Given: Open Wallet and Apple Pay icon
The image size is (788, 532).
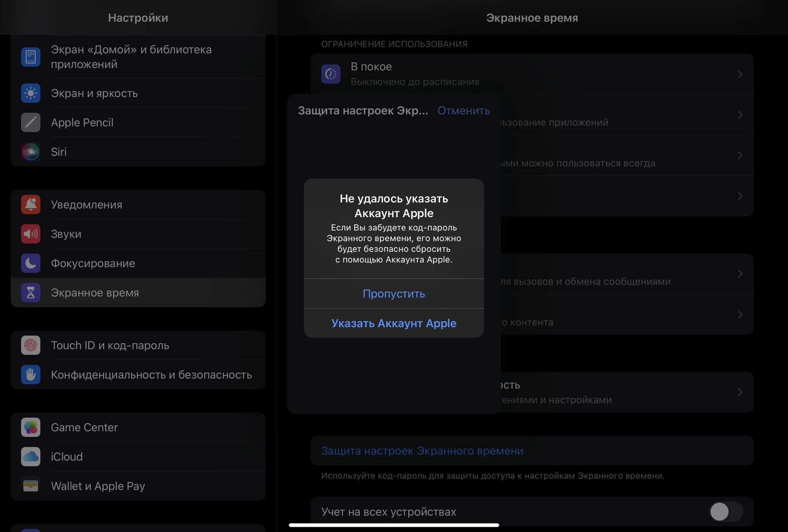Looking at the screenshot, I should point(30,486).
